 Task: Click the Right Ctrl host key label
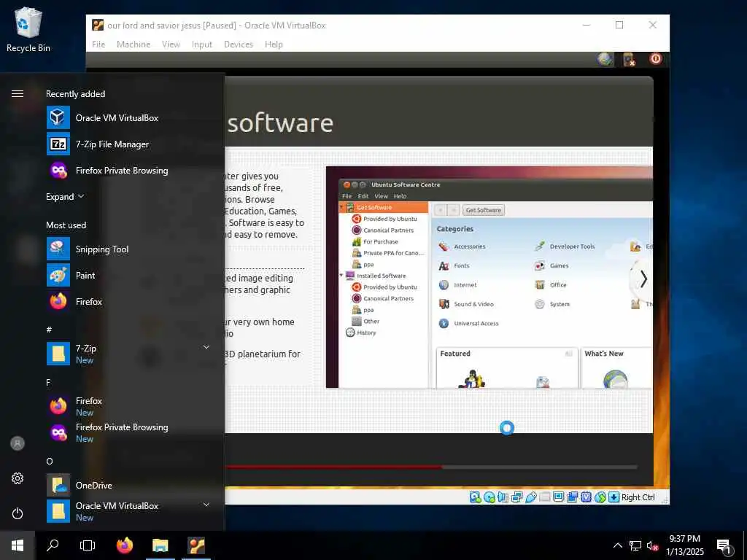638,497
